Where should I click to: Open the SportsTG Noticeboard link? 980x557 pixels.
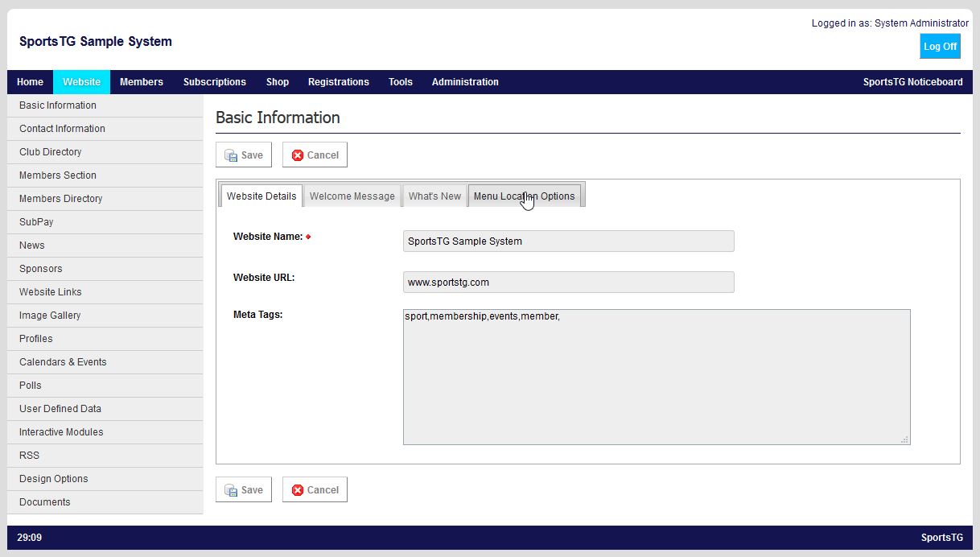pos(912,82)
